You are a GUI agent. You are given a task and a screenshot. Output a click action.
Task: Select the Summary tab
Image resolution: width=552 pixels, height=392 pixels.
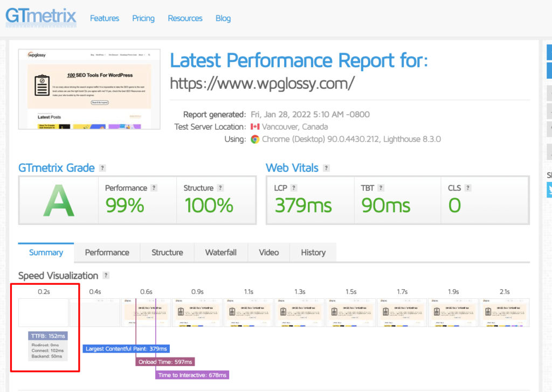pos(46,253)
